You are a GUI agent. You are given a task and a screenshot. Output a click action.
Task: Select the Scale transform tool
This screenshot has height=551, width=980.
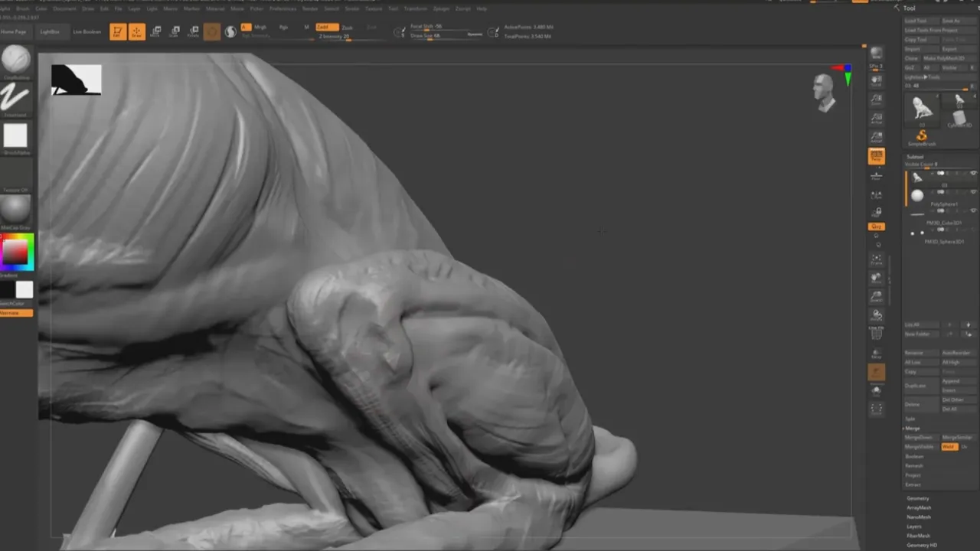(175, 31)
